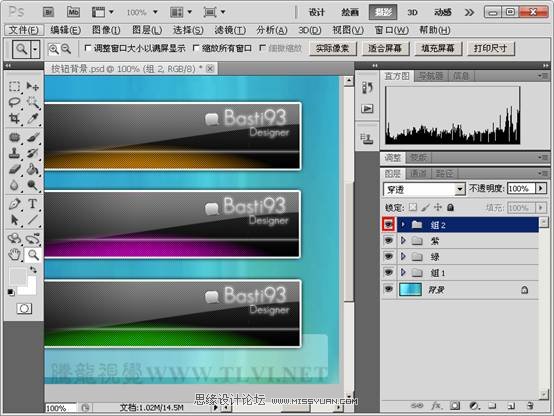Select the Rectangular Marquee tool

tap(14, 86)
